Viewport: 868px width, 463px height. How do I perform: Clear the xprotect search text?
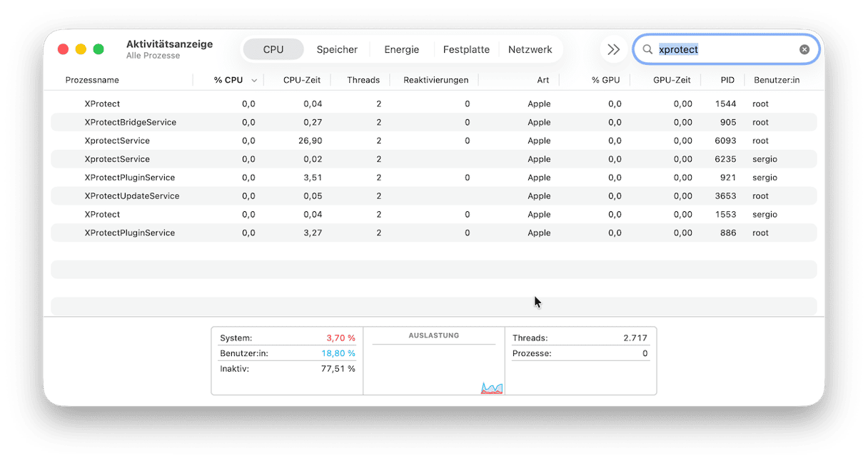tap(804, 50)
